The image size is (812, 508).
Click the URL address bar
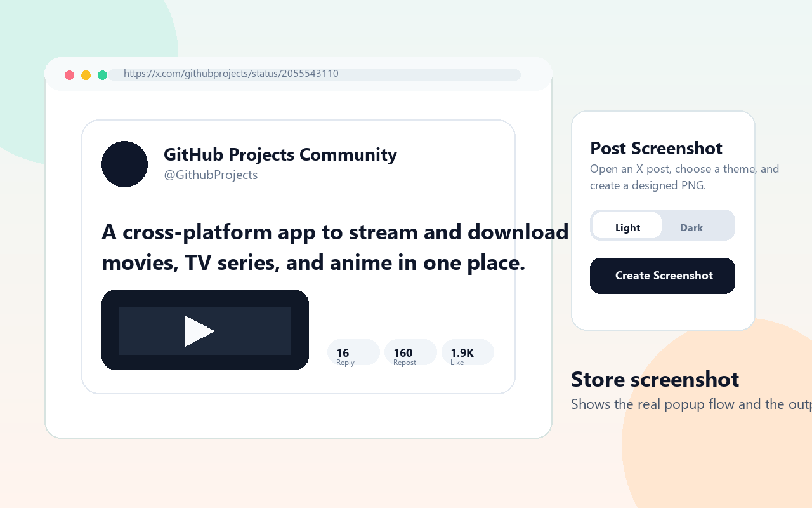point(315,74)
